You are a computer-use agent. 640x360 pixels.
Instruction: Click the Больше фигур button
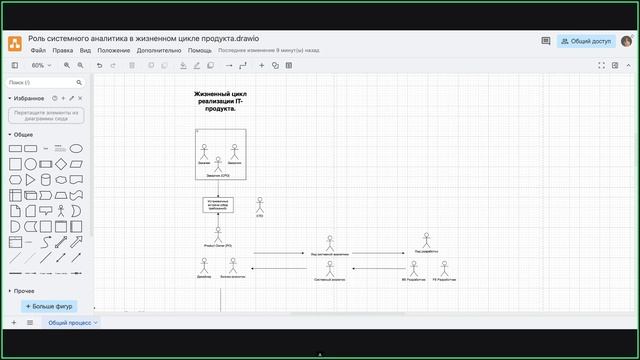tap(49, 306)
